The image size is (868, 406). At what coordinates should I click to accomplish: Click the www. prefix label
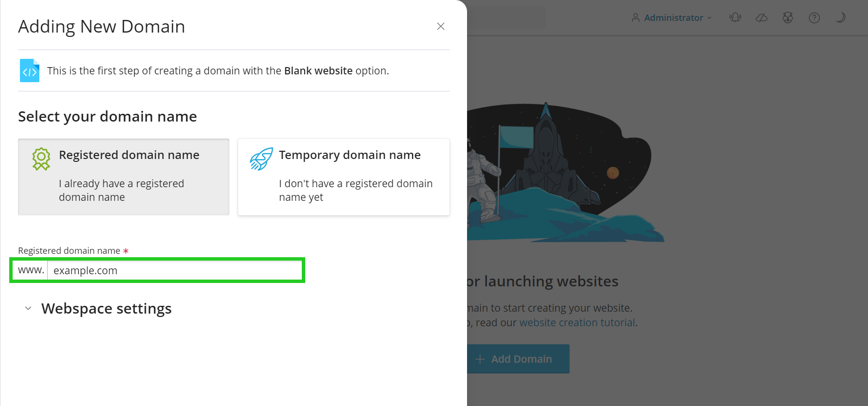pyautogui.click(x=31, y=270)
